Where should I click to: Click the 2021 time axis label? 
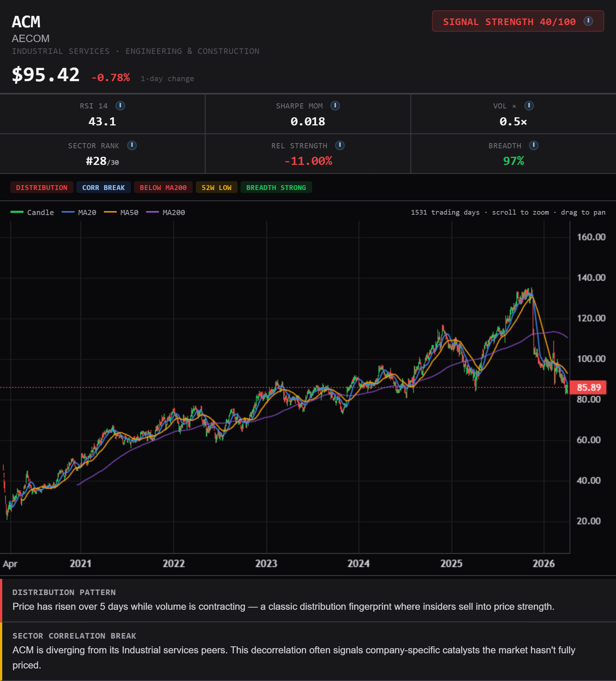pos(80,564)
